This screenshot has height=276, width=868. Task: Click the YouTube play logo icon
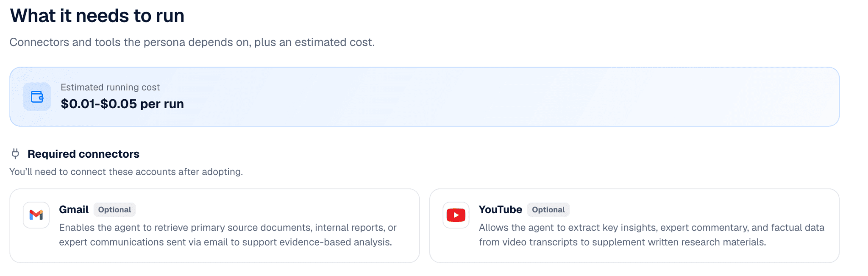tap(456, 215)
